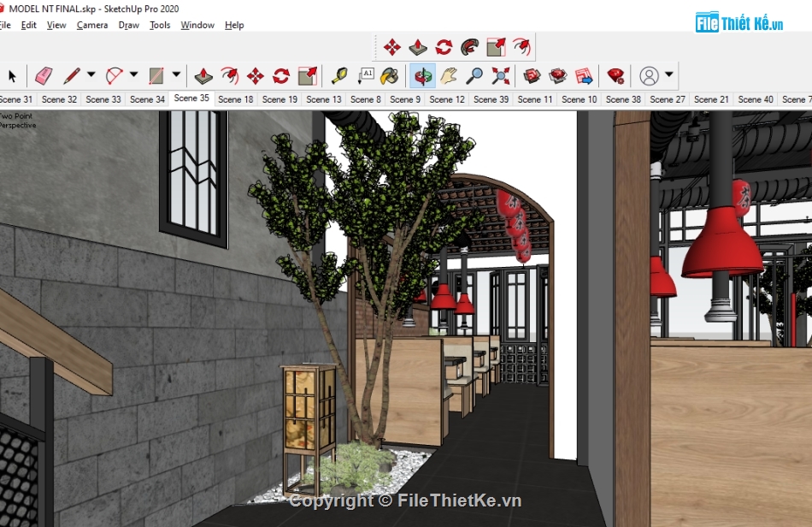
Task: Click Scale tool in the main toolbar
Action: pyautogui.click(x=308, y=76)
